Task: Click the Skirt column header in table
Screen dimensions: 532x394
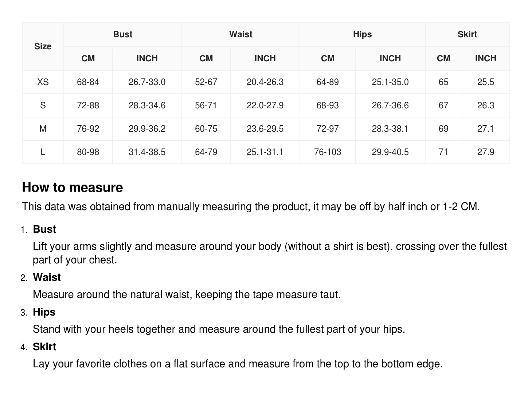Action: [x=467, y=34]
